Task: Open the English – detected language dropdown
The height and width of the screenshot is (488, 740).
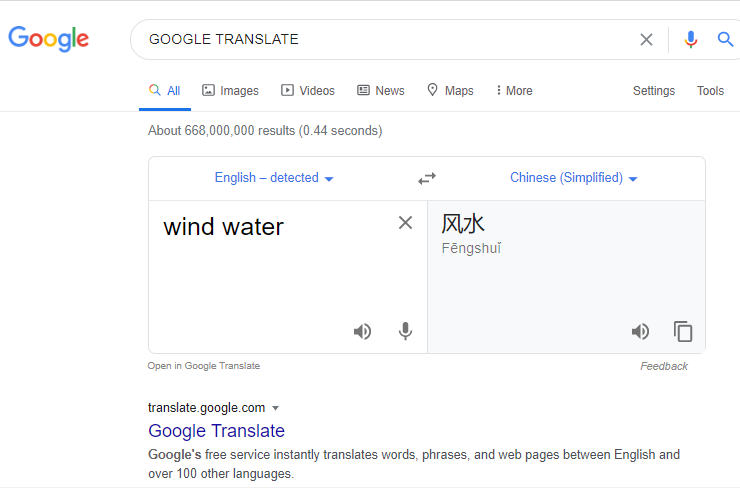Action: 274,178
